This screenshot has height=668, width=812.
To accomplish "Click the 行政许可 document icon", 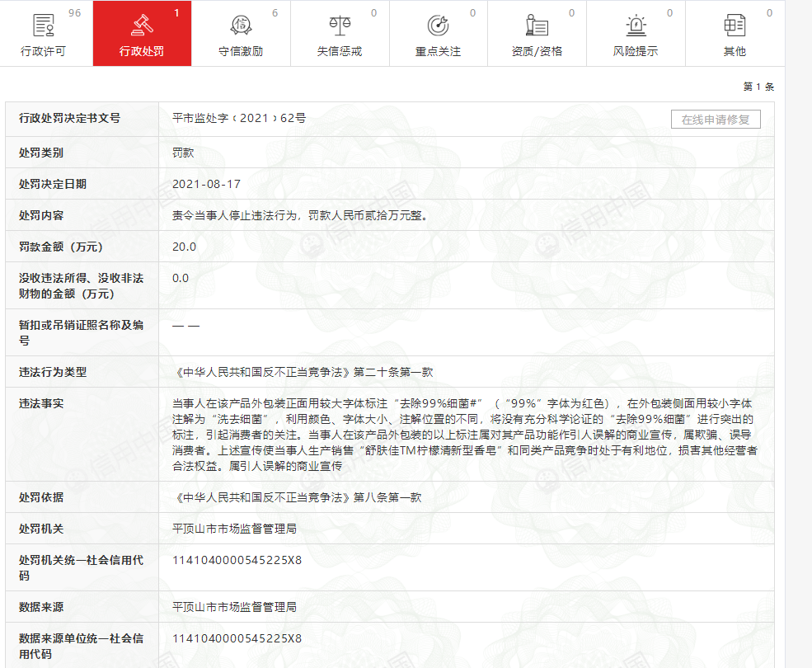I will click(43, 26).
